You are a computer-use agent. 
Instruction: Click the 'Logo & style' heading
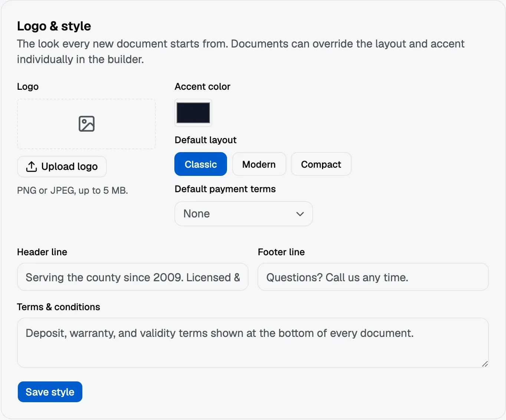tap(54, 26)
